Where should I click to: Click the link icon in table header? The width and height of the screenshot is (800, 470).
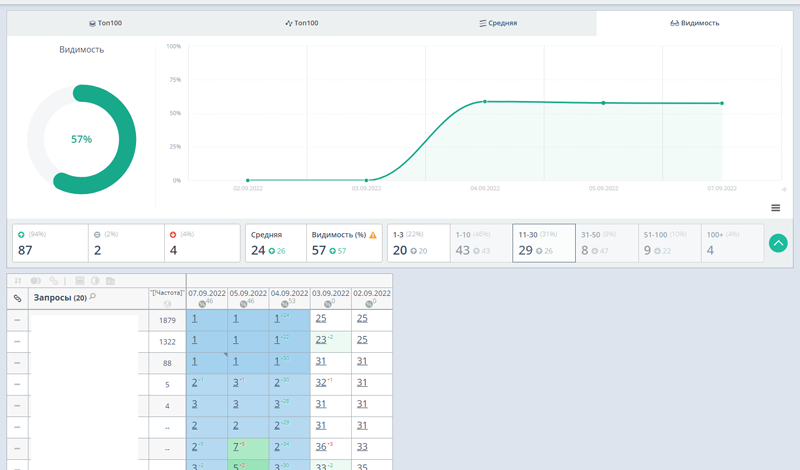pos(17,298)
